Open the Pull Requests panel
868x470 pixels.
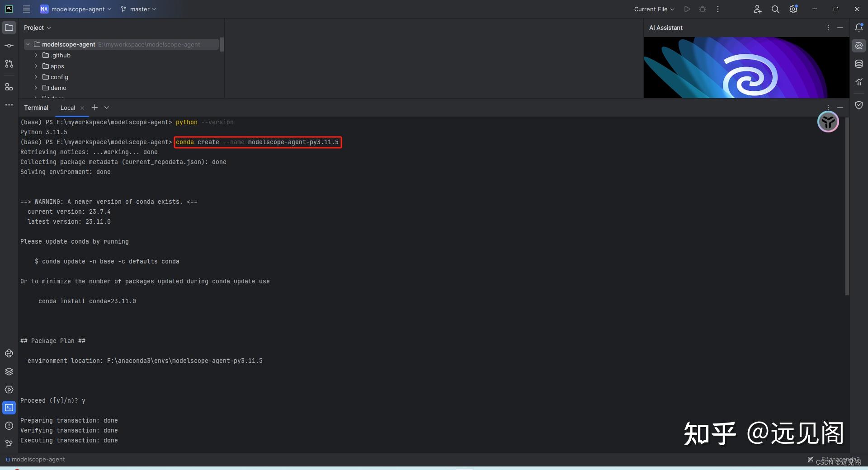pyautogui.click(x=9, y=64)
